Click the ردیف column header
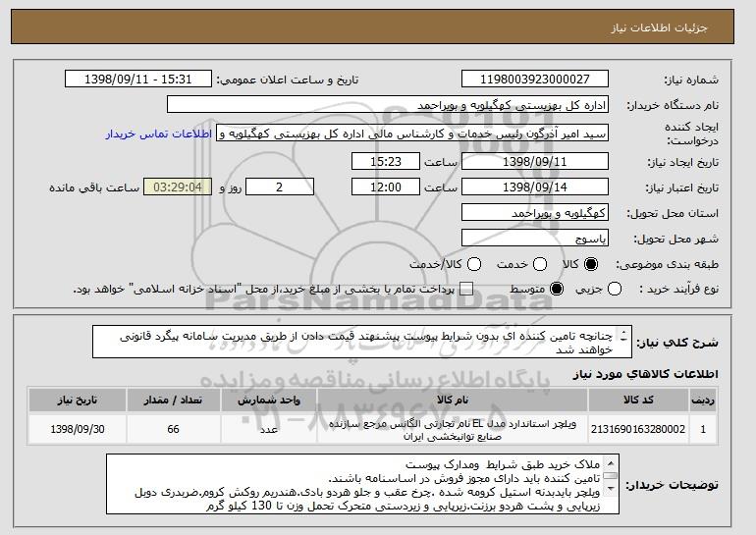Screen dimensions: 756x535 pos(703,401)
